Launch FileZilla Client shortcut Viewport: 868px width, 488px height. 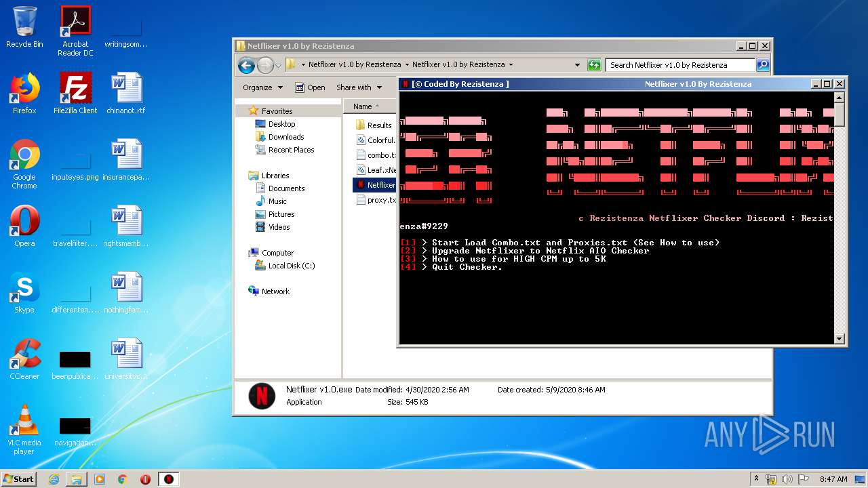tap(75, 94)
